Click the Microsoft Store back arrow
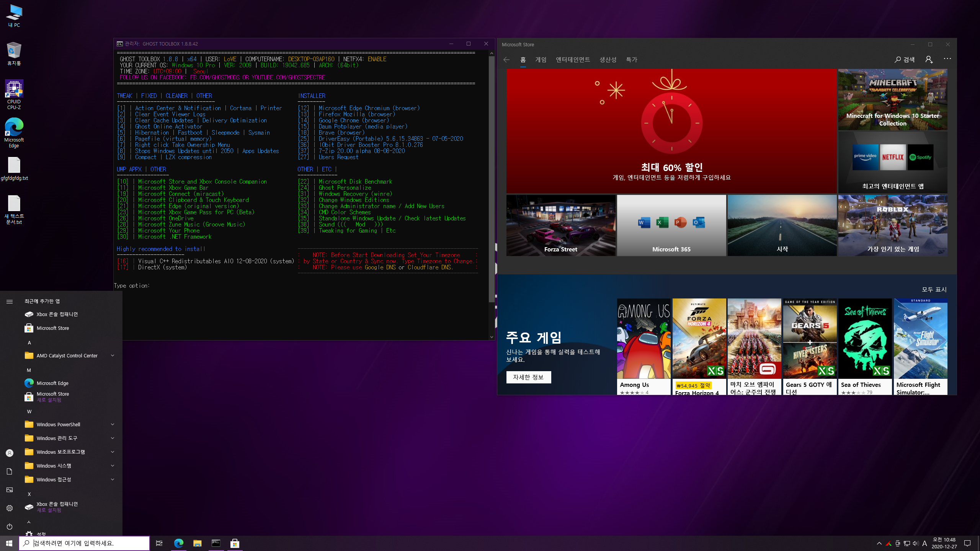This screenshot has width=980, height=551. (506, 60)
